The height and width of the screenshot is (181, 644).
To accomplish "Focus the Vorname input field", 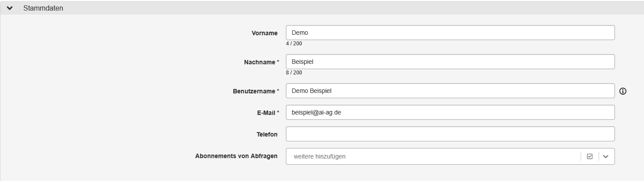I will (450, 33).
